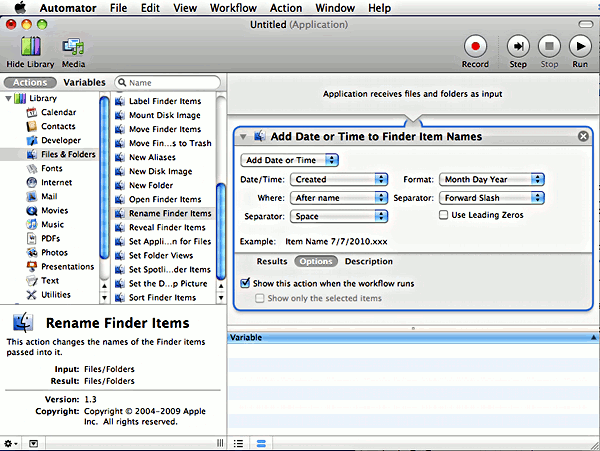This screenshot has height=451, width=600.
Task: Toggle the description pane button
Action: coord(34,443)
